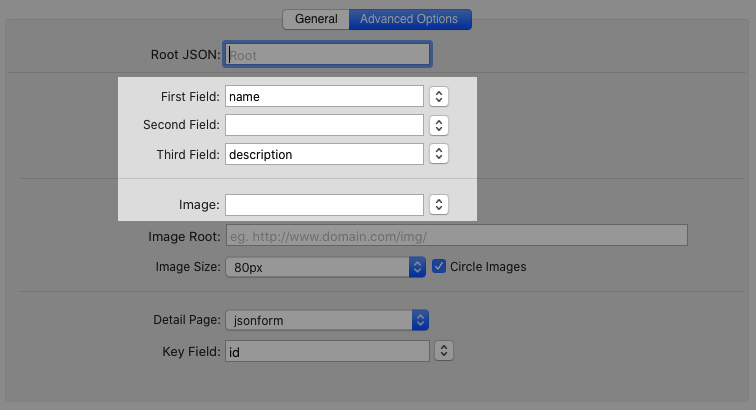Focus the First Field input containing name
Screen dimensions: 756x410
click(x=324, y=96)
